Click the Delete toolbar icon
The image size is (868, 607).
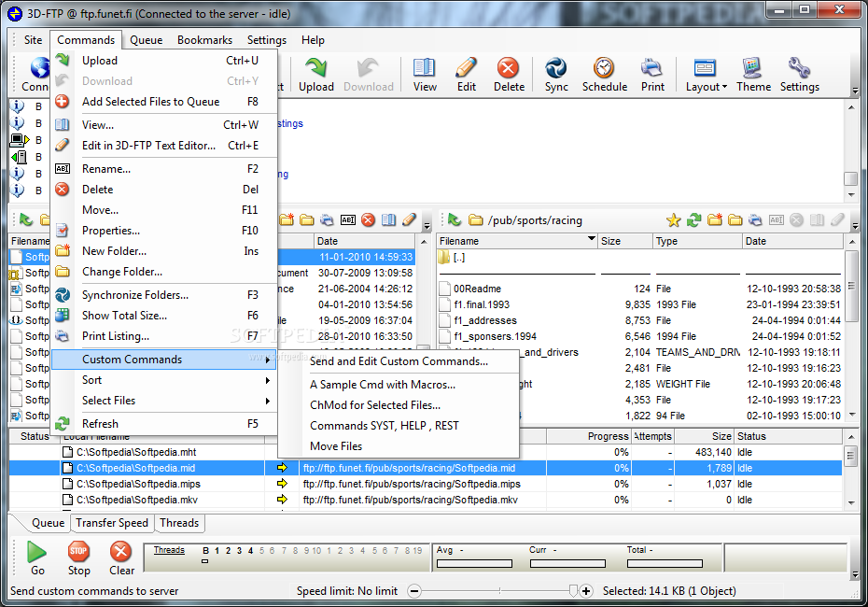[x=509, y=75]
